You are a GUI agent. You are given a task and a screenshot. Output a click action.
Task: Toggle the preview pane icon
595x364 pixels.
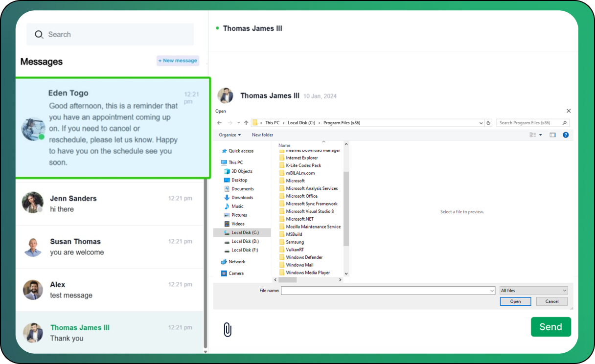552,135
